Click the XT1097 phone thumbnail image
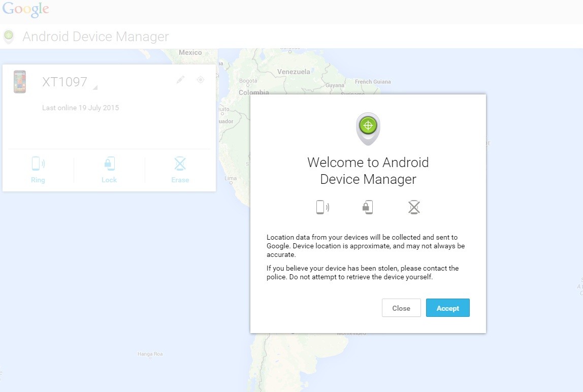Image resolution: width=583 pixels, height=392 pixels. tap(19, 82)
